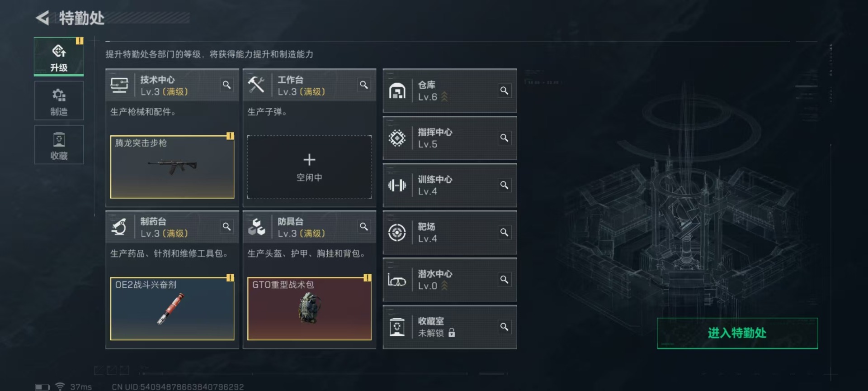868x391 pixels.
Task: Select the 仓库 Lv.6 upgrade entry
Action: [x=450, y=91]
